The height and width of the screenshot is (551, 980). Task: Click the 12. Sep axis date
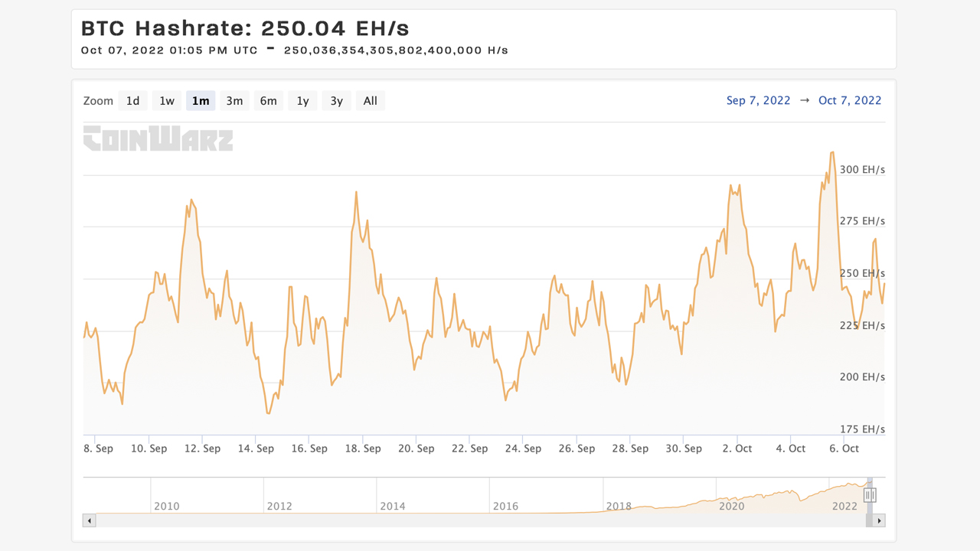tap(202, 448)
